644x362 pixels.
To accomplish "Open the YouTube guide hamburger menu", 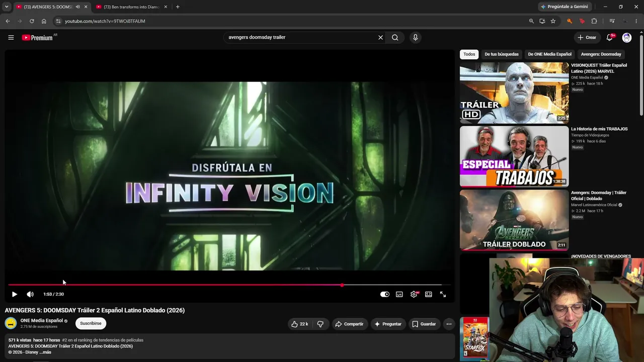I will coord(11,37).
